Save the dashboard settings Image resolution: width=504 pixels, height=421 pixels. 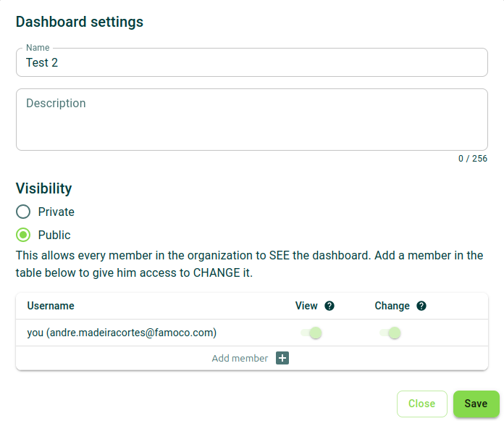coord(476,404)
